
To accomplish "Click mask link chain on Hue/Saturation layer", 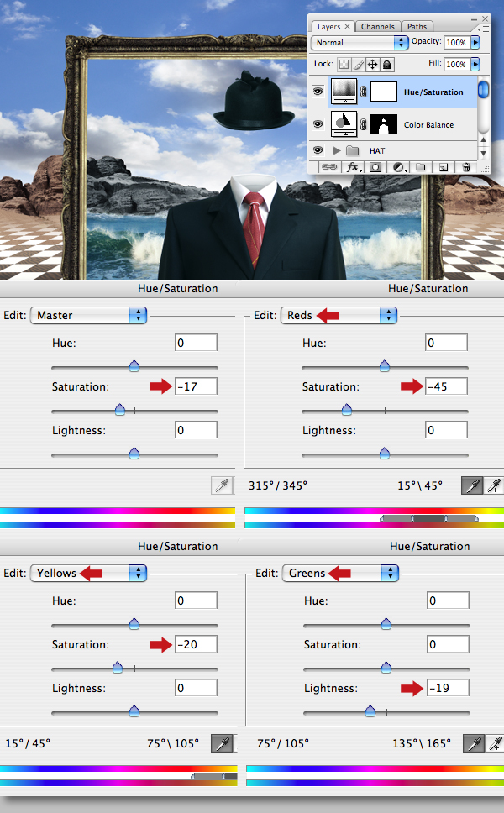I will coord(364,92).
